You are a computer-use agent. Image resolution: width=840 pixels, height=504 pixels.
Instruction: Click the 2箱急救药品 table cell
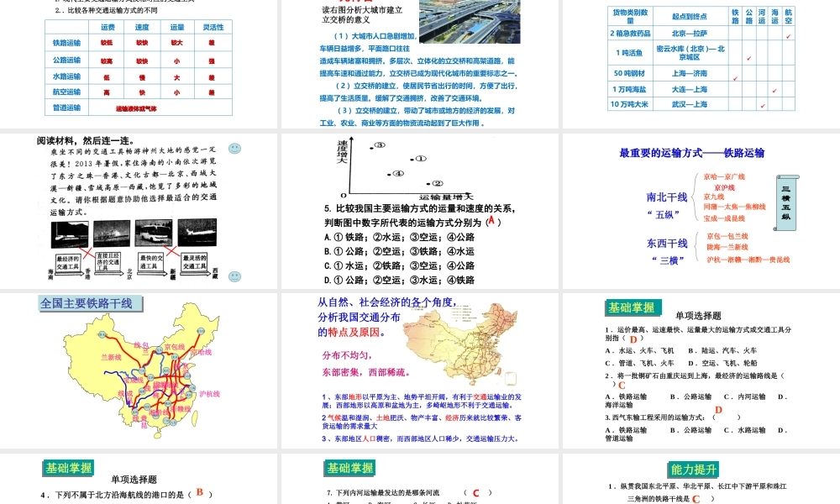[630, 34]
